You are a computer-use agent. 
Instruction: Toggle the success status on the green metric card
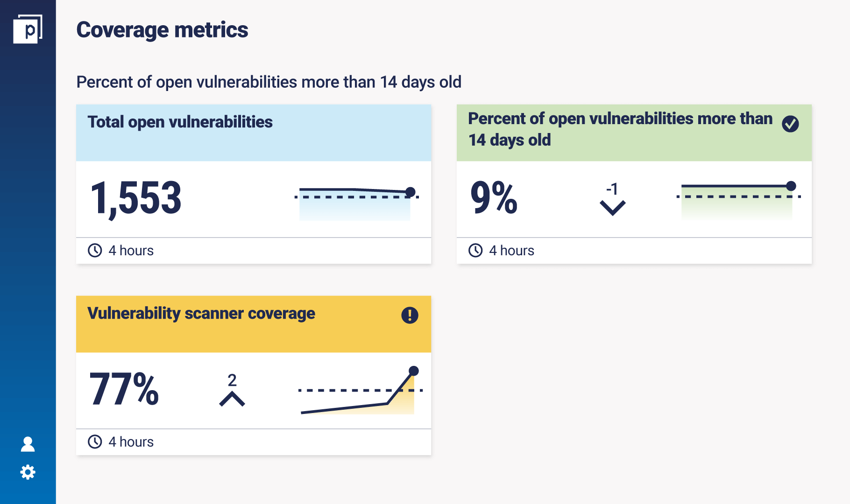790,124
